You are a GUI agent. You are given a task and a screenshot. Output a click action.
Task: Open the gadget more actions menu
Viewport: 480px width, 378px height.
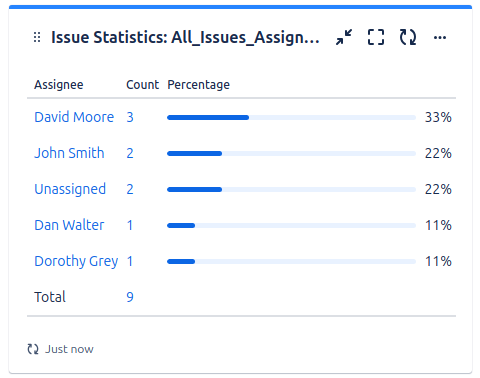point(440,37)
